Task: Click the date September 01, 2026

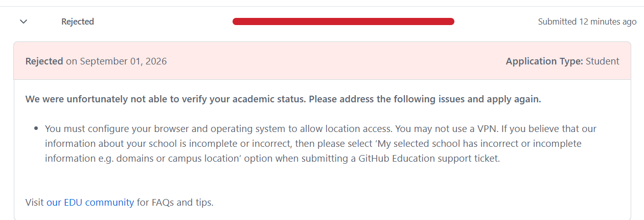Action: point(123,61)
